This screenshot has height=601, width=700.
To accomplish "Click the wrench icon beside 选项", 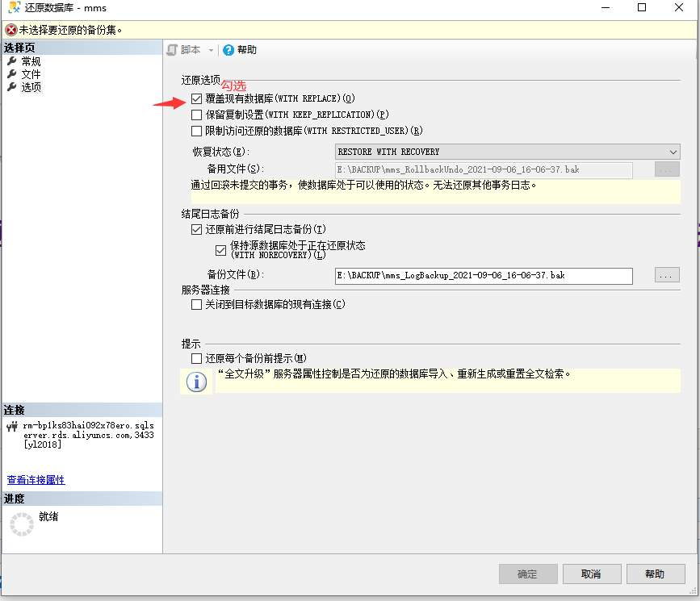I will pos(12,87).
